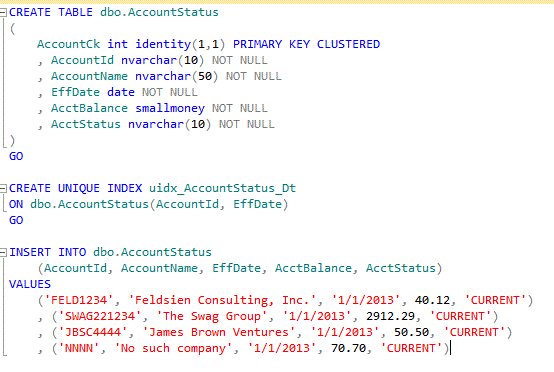This screenshot has width=554, height=372.
Task: Click the uidx_AccountStatus_Dt index name
Action: [x=222, y=188]
